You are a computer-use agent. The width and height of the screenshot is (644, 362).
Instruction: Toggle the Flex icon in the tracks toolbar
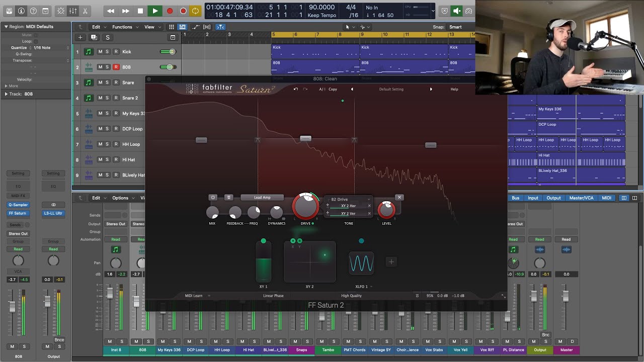point(207,27)
